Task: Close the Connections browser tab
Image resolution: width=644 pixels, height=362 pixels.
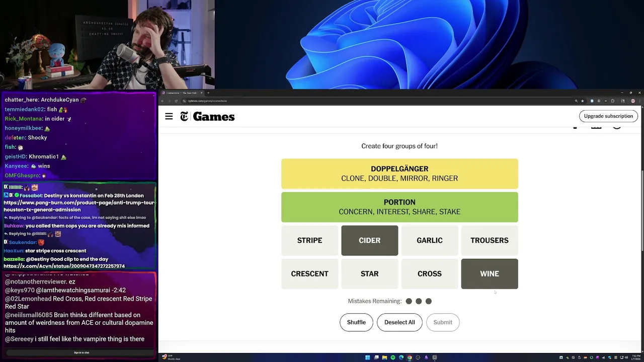Action: pos(201,93)
